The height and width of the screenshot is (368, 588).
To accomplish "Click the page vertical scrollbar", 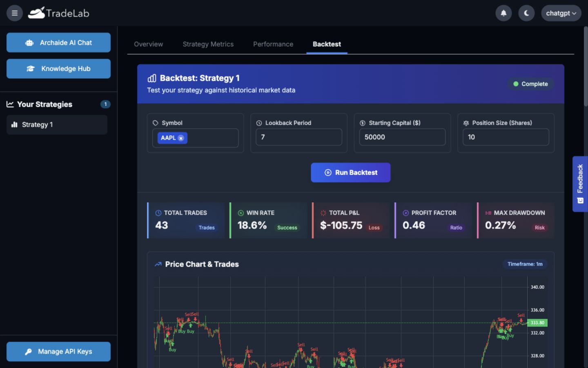I will 586,66.
